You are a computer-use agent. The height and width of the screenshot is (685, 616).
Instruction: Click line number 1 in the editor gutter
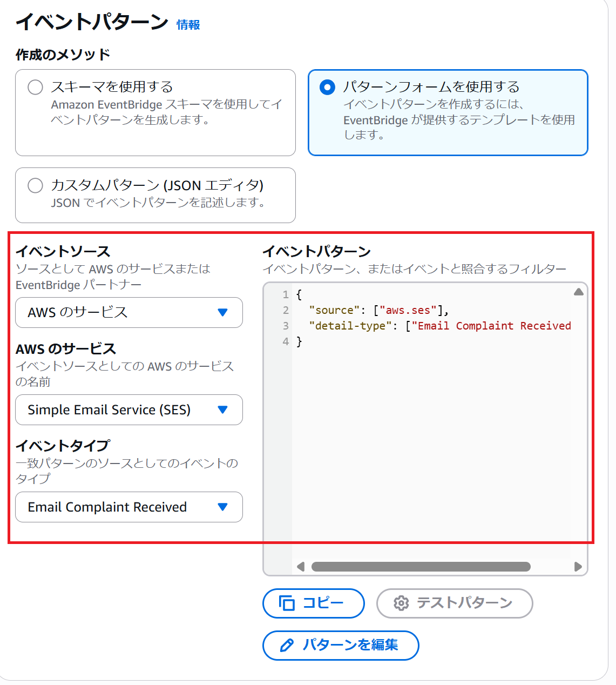(285, 294)
